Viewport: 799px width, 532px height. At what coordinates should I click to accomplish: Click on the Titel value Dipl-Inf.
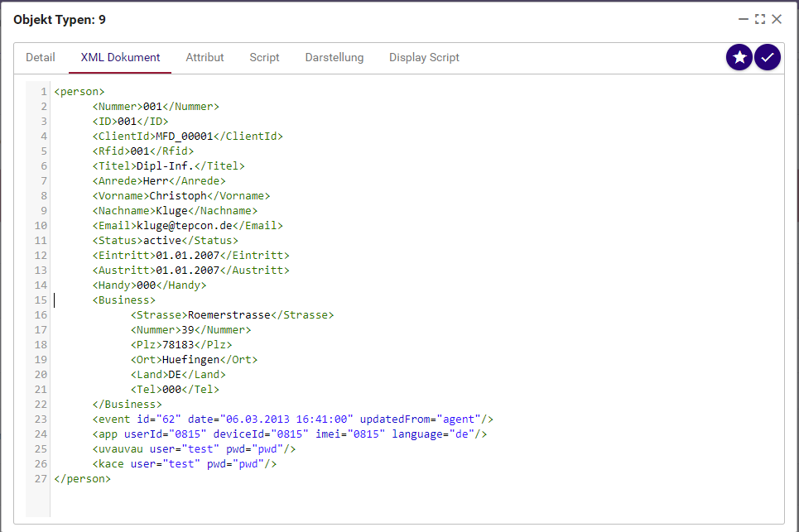pos(165,166)
